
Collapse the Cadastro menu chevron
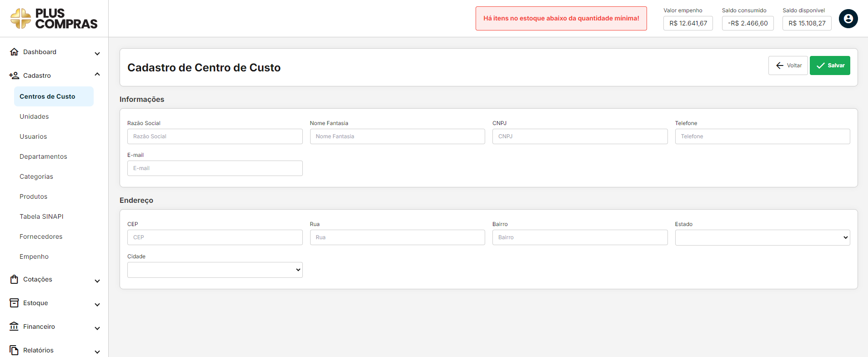point(97,74)
